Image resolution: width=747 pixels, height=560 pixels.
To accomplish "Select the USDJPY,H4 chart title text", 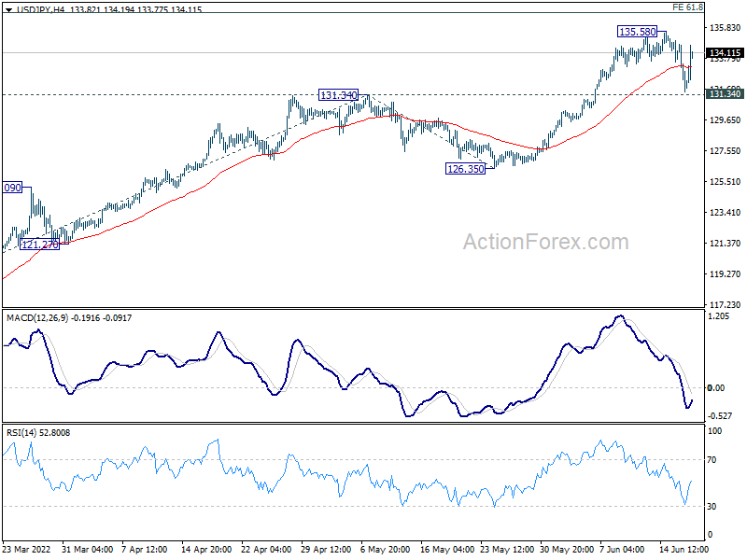I will (x=40, y=9).
